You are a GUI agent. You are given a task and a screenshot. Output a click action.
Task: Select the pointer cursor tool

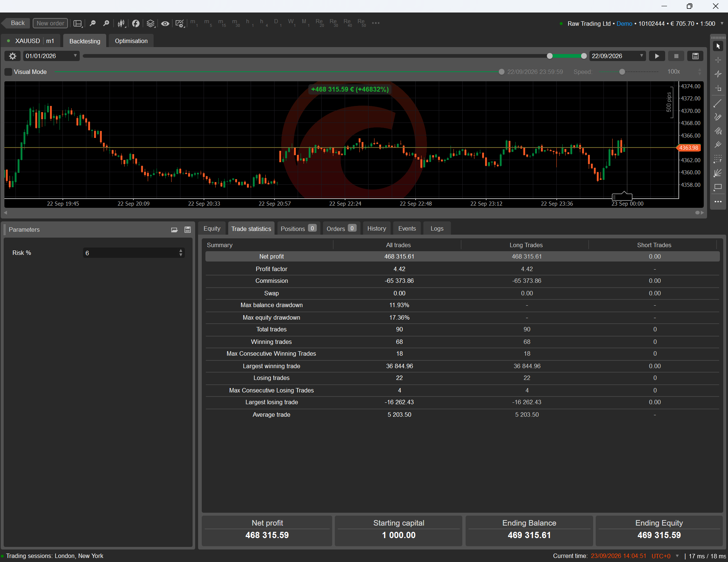(x=718, y=46)
